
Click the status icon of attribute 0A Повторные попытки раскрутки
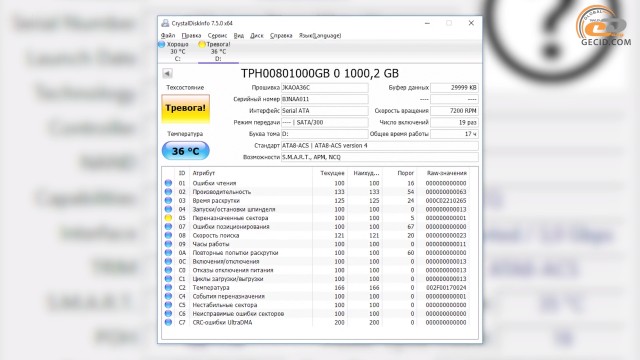click(168, 253)
